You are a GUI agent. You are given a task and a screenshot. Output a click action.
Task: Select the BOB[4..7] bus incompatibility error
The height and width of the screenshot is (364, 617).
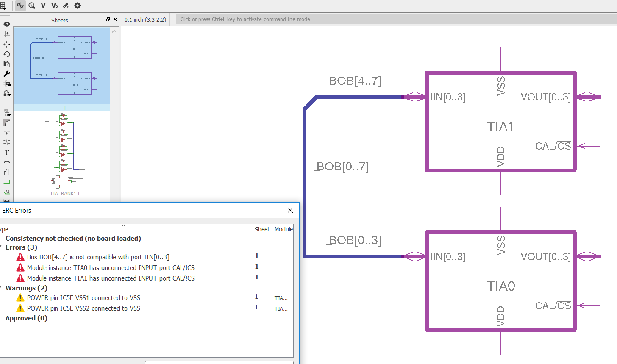(98, 257)
